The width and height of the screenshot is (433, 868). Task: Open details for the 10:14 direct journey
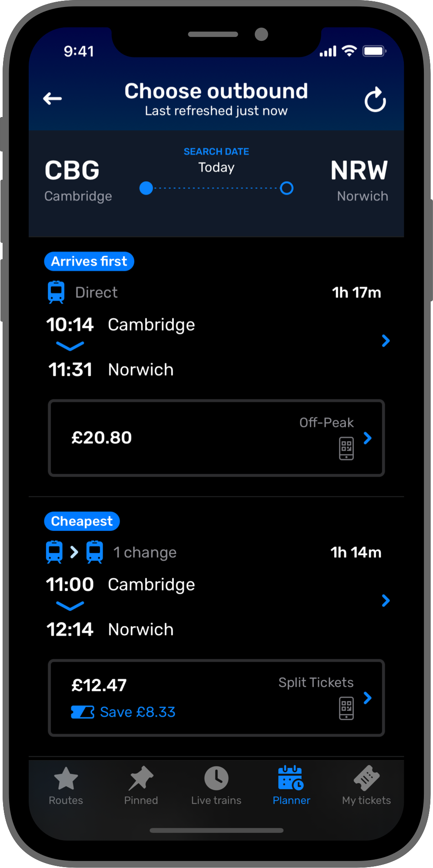(x=385, y=341)
